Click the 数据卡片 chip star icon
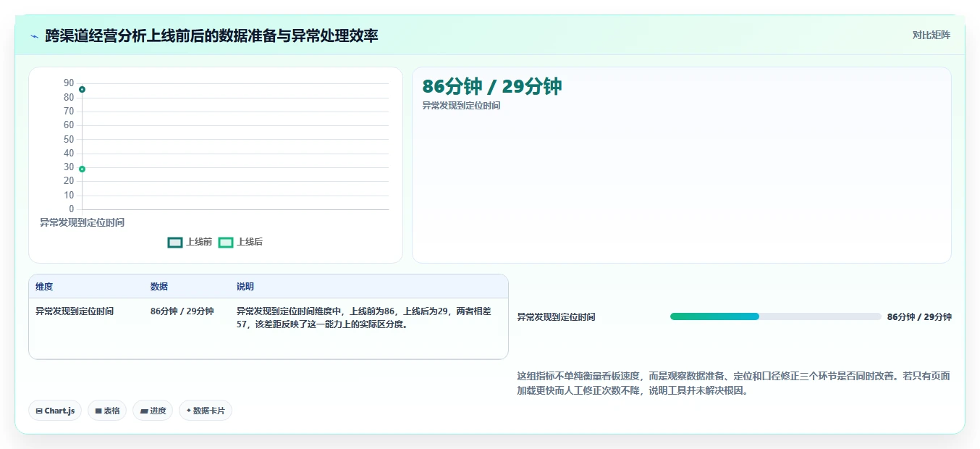980x449 pixels. tap(188, 411)
